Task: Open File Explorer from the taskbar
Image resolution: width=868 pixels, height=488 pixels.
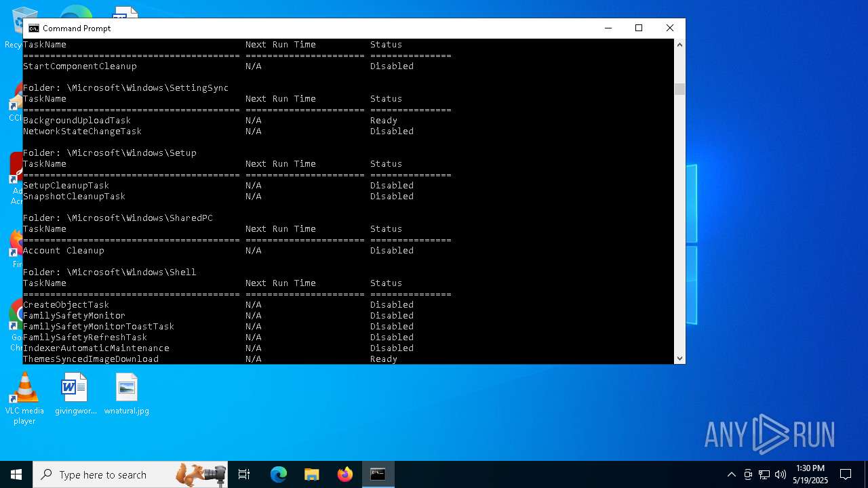Action: click(311, 474)
